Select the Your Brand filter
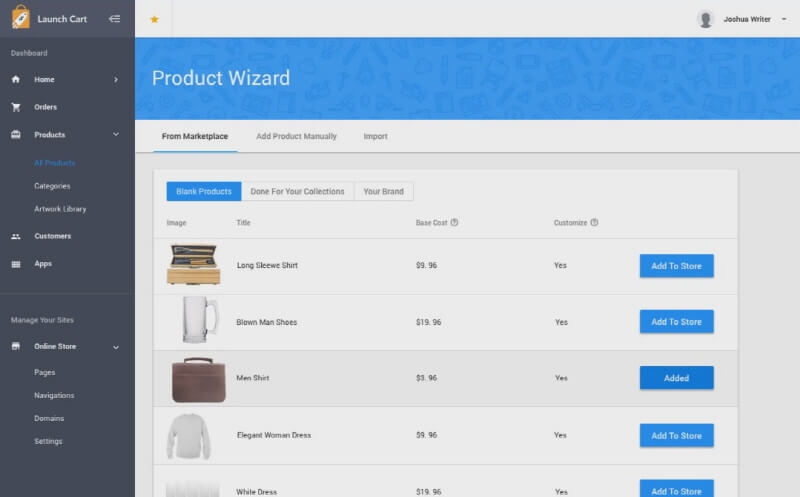Image resolution: width=800 pixels, height=497 pixels. (x=384, y=191)
